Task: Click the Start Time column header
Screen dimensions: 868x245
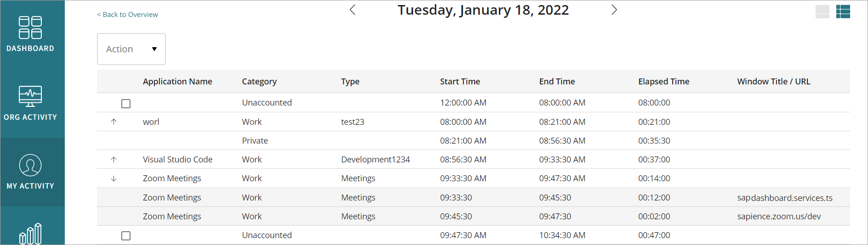Action: [460, 82]
